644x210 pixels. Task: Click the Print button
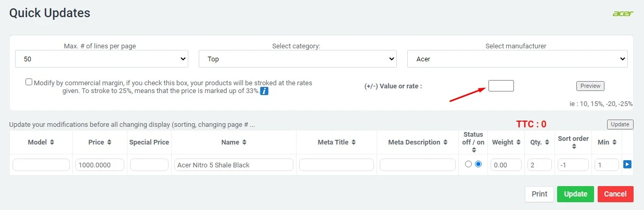click(539, 194)
